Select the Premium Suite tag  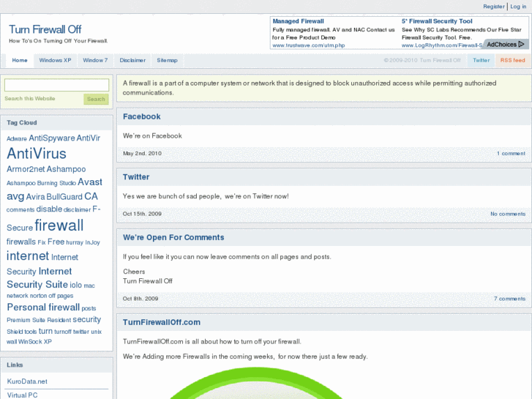coord(26,320)
